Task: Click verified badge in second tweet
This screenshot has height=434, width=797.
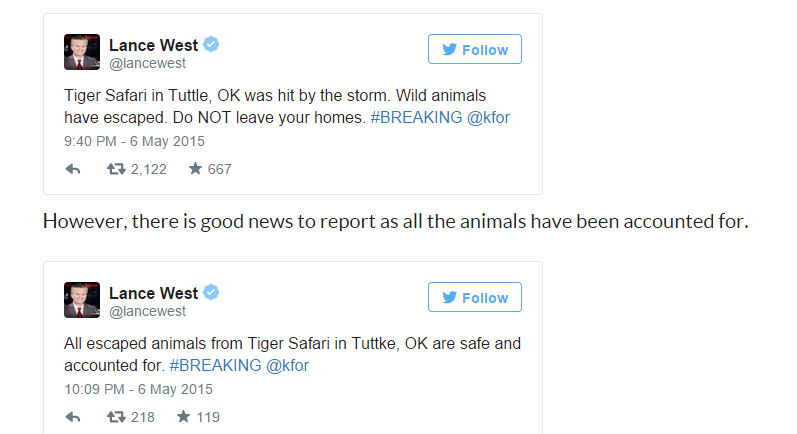Action: [x=212, y=292]
